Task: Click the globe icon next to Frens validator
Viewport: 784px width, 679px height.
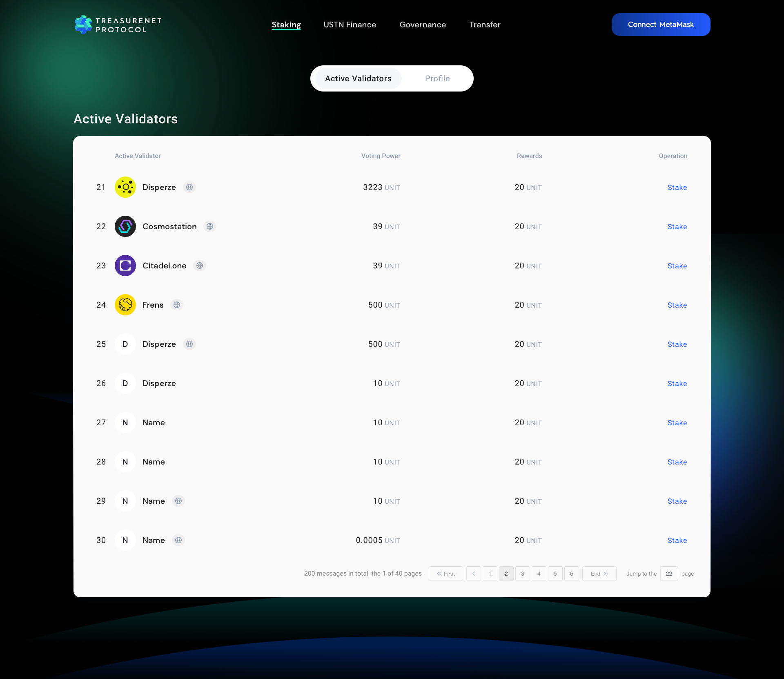Action: point(177,305)
